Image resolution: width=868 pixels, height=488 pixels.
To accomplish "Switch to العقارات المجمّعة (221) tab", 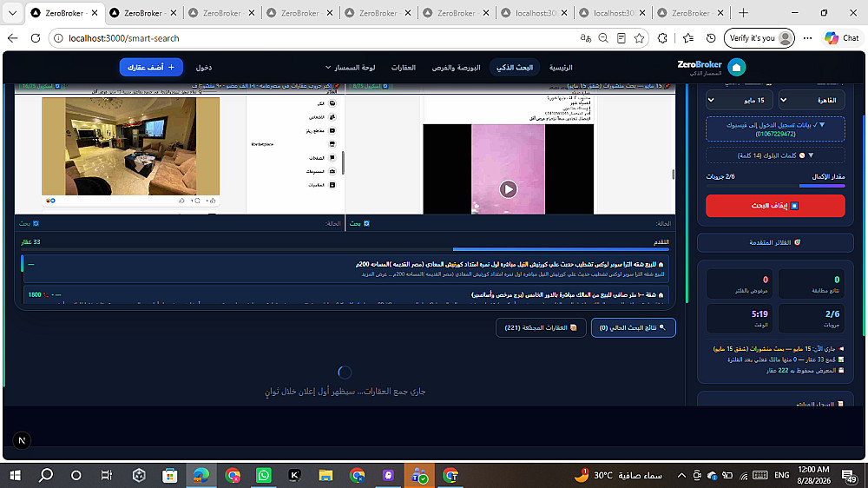I will coord(541,327).
